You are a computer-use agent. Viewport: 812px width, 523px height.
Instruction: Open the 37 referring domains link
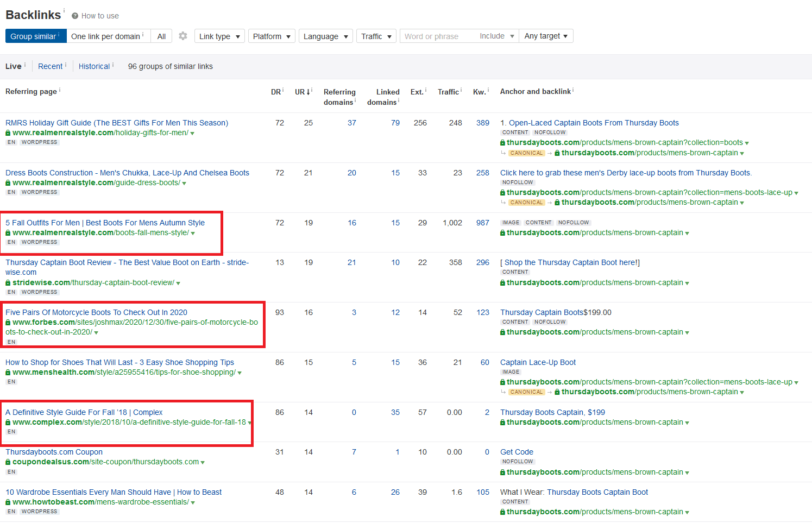click(x=352, y=123)
